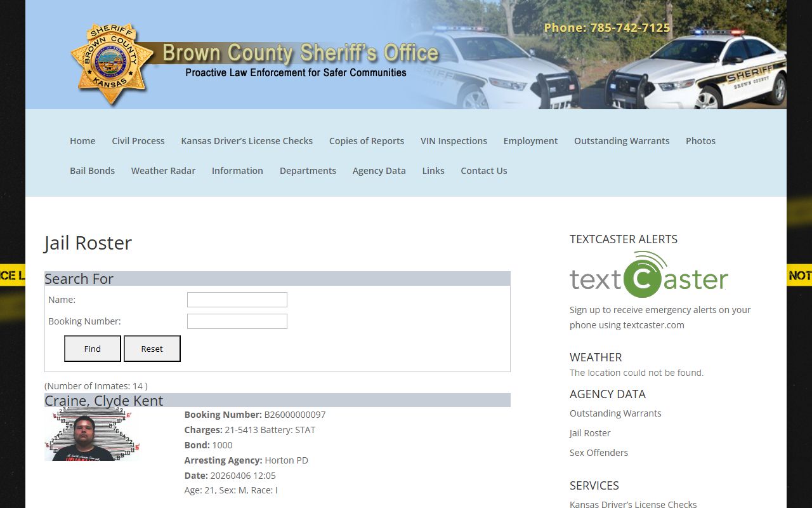Click the Find button

point(93,349)
